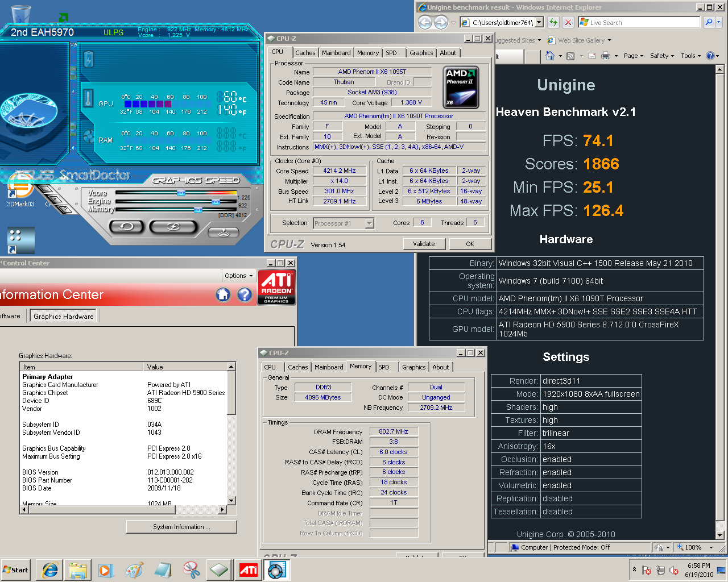The width and height of the screenshot is (728, 582).
Task: Open Paint palette icon in taskbar
Action: pos(135,570)
